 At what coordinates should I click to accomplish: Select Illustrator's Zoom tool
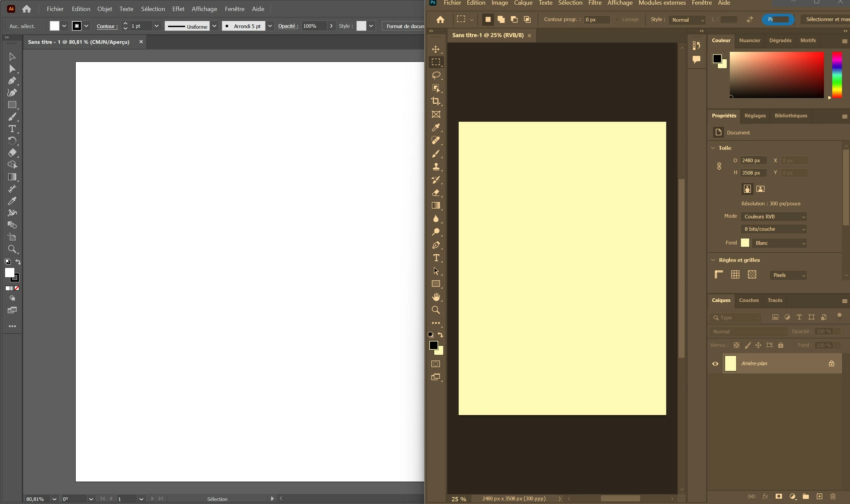(12, 249)
